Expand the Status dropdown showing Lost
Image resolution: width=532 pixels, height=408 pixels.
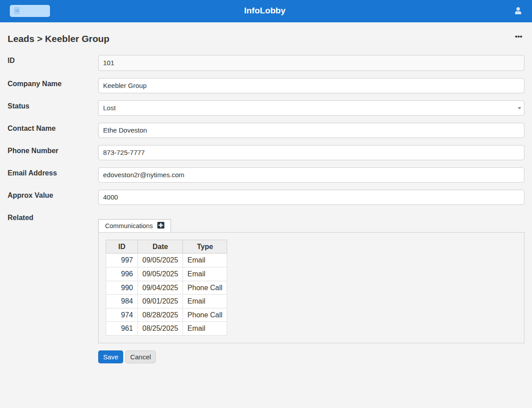(x=311, y=108)
